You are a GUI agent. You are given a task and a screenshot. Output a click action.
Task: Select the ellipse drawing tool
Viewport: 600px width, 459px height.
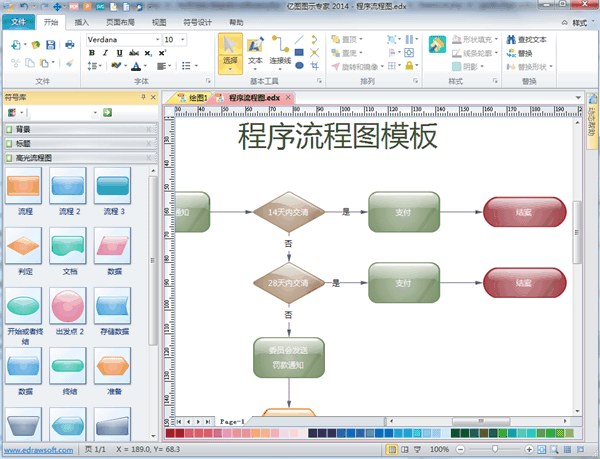coord(299,65)
